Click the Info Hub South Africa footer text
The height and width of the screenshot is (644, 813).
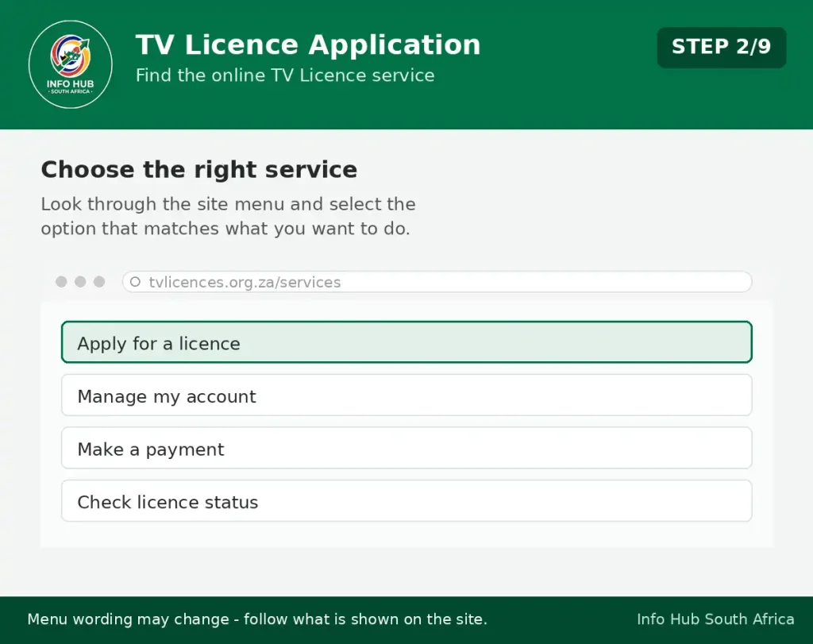pyautogui.click(x=715, y=619)
